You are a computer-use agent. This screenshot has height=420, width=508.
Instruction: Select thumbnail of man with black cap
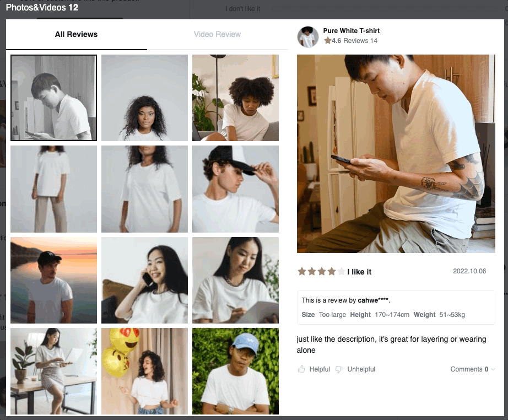click(x=235, y=189)
